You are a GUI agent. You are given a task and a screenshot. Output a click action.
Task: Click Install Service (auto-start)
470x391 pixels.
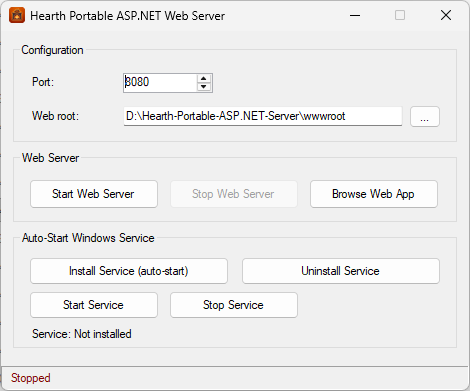(129, 271)
